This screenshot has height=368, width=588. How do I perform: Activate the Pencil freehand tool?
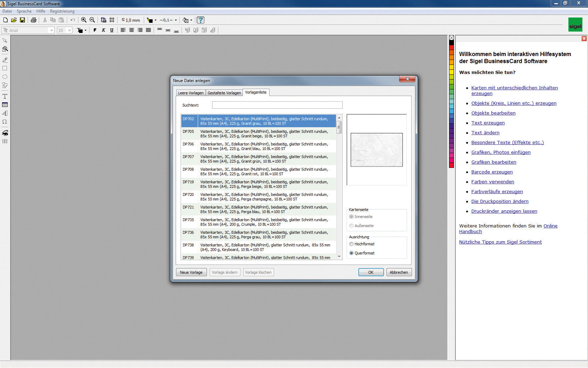click(x=5, y=60)
